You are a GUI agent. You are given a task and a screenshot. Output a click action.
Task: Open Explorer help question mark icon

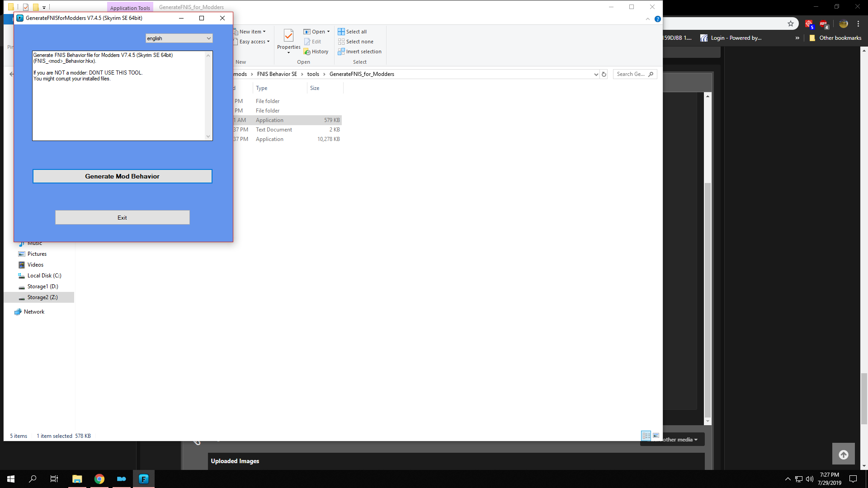pos(658,19)
